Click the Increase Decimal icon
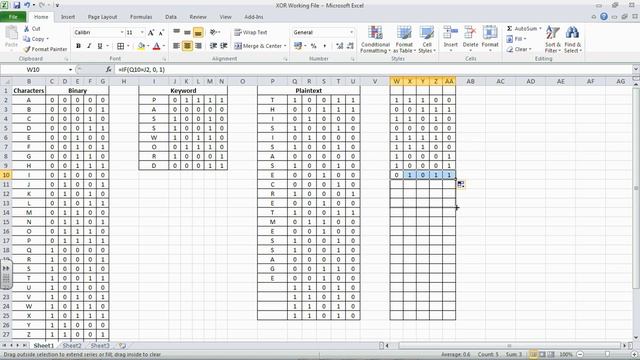The width and height of the screenshot is (640, 360). click(339, 46)
